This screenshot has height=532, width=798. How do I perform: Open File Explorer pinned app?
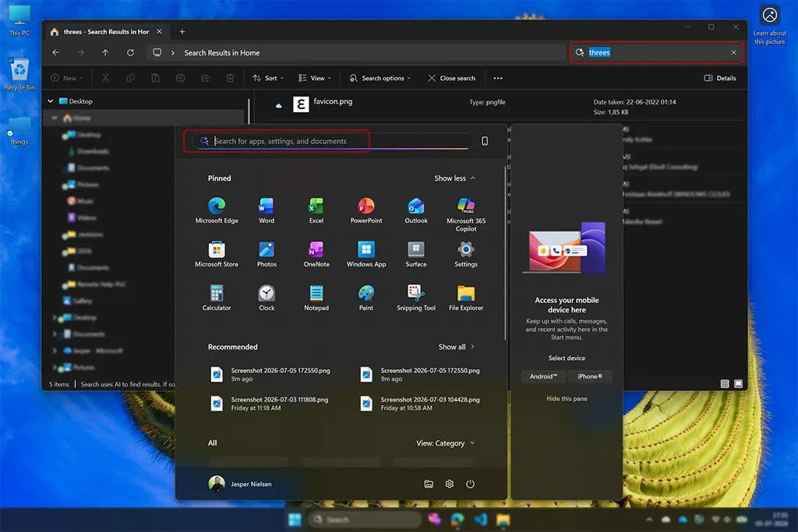point(466,298)
